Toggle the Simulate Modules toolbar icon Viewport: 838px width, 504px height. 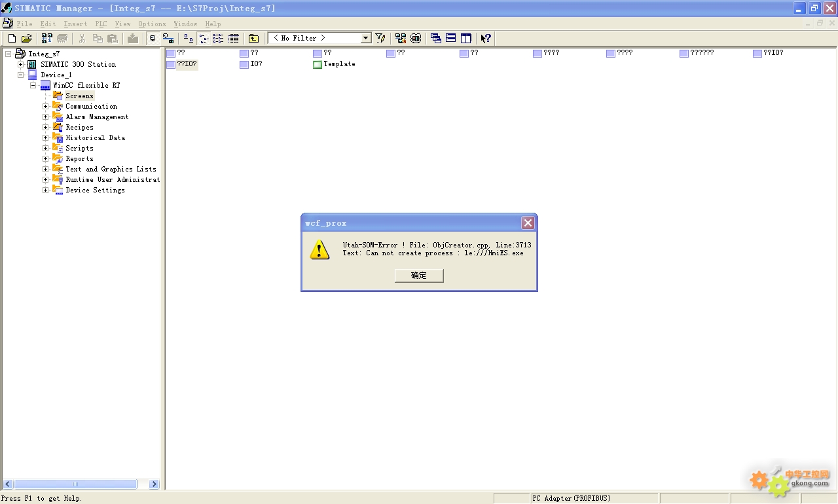tap(416, 39)
